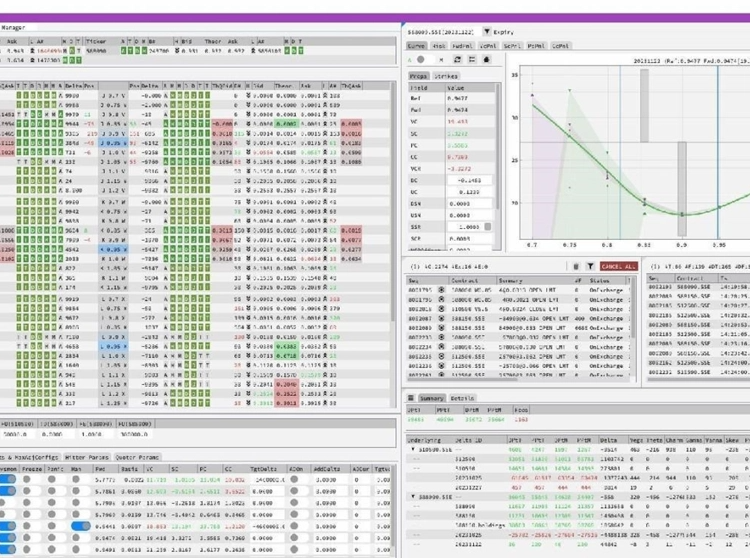Open the Details tab
Screen dimensions: 750x558
pyautogui.click(x=462, y=398)
